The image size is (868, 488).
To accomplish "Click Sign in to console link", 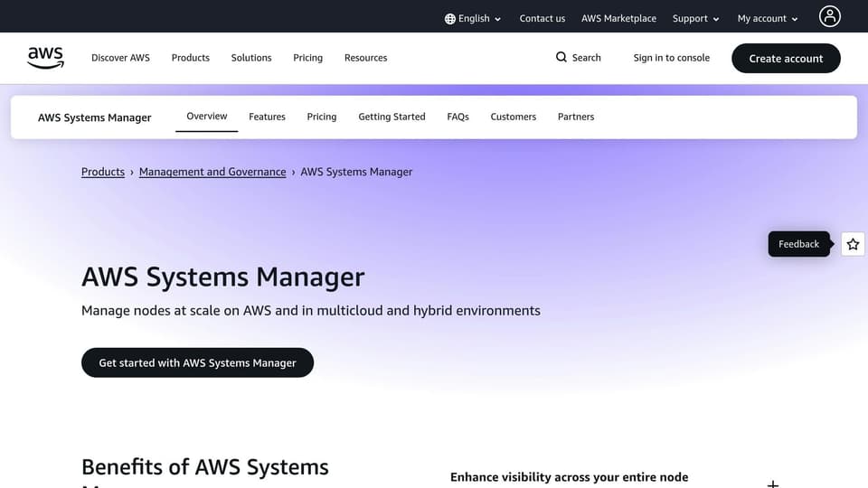I will point(672,58).
